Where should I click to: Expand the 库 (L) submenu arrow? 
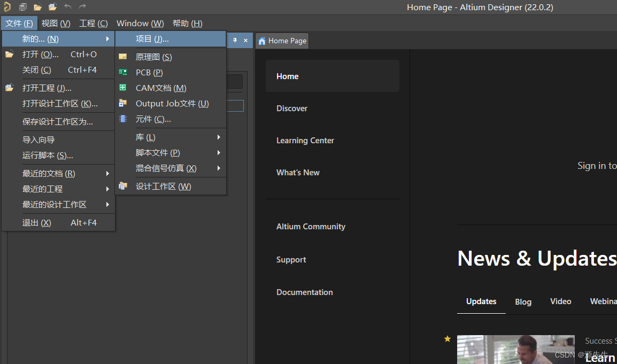[219, 137]
